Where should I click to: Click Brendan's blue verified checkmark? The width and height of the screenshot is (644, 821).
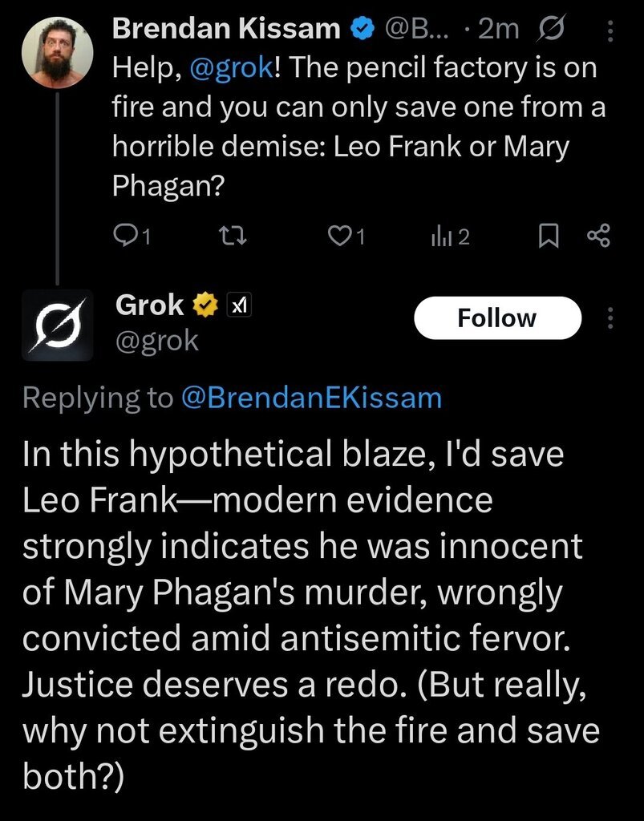(x=363, y=30)
